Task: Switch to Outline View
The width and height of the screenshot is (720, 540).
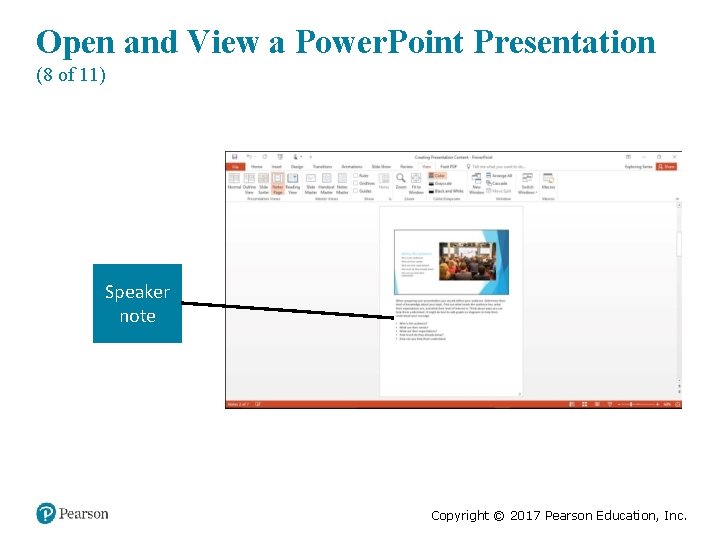Action: coord(249,183)
